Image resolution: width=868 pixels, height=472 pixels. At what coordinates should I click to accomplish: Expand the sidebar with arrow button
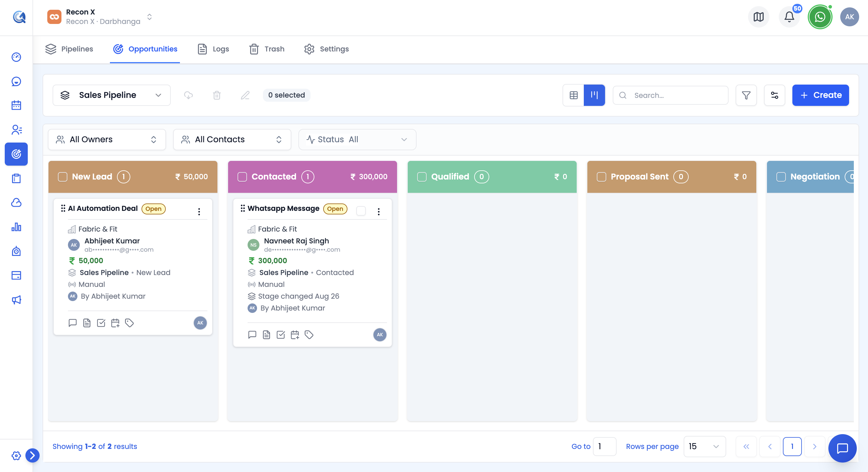32,455
